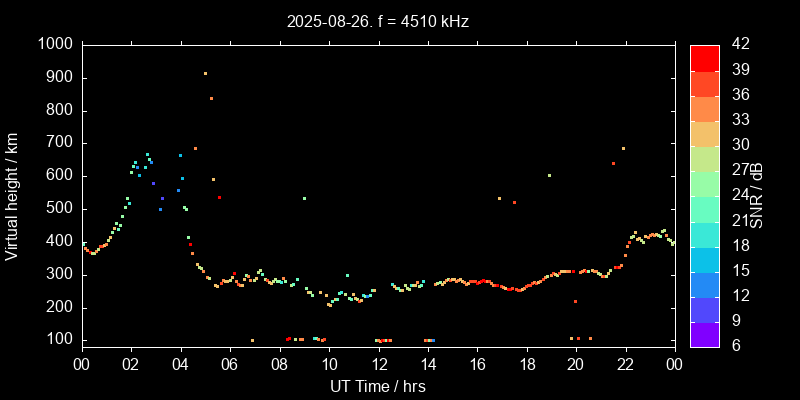This screenshot has width=800, height=400.
Task: Click the '06' tick on time axis
Action: click(230, 365)
